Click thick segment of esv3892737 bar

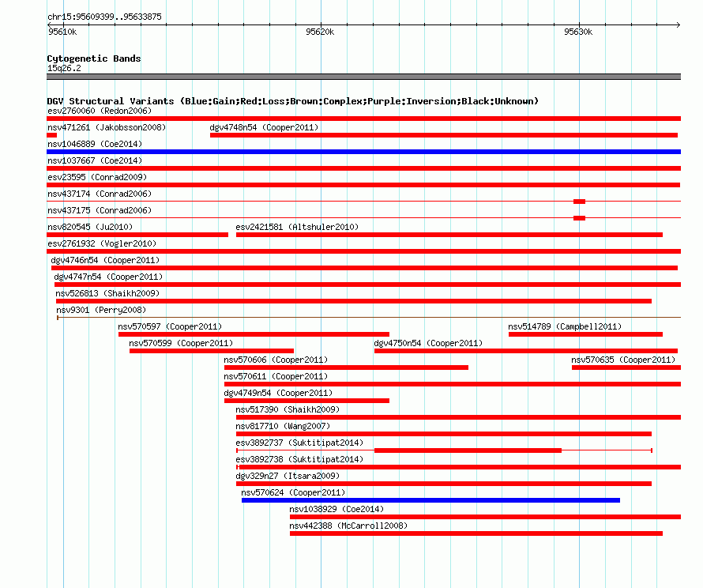pos(468,450)
